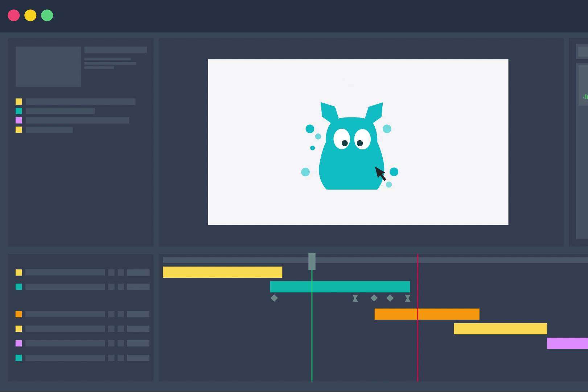Open the wide mode field on the orange layer
This screenshot has height=392, width=588.
138,314
